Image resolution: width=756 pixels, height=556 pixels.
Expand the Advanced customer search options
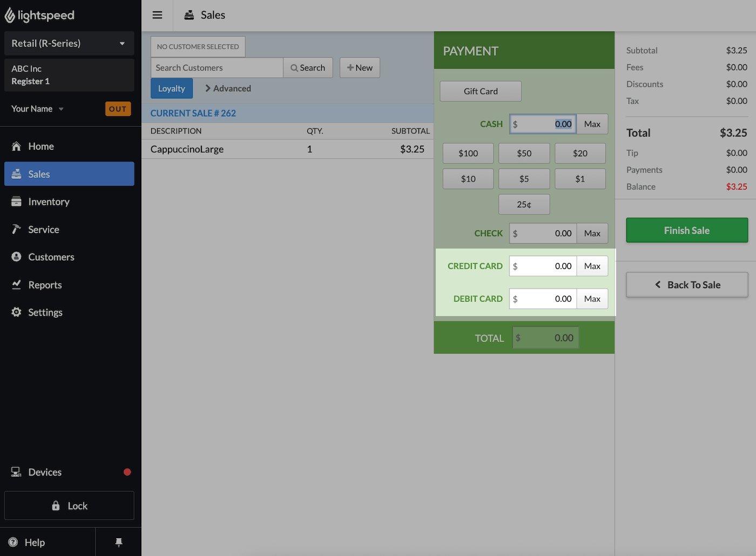[x=228, y=89]
